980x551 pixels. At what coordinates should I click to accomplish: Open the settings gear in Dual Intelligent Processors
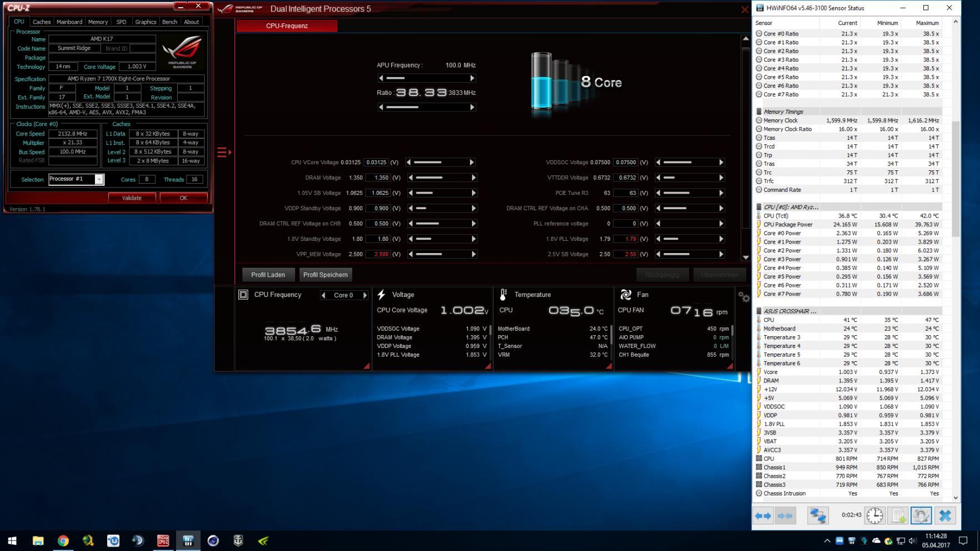(744, 297)
